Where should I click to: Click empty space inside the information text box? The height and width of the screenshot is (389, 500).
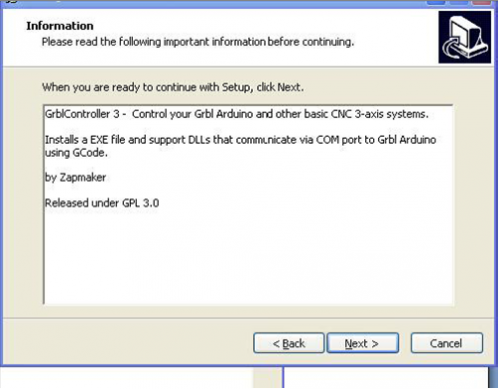[x=248, y=257]
